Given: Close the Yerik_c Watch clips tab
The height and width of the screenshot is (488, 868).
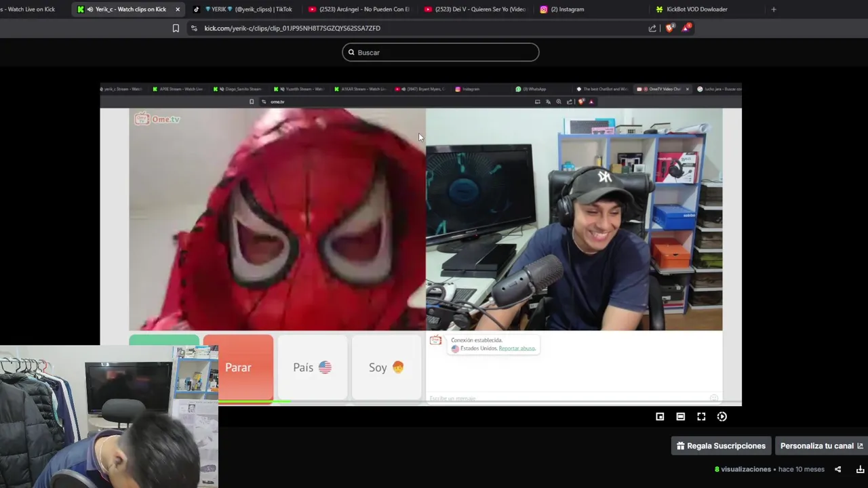Looking at the screenshot, I should (178, 9).
